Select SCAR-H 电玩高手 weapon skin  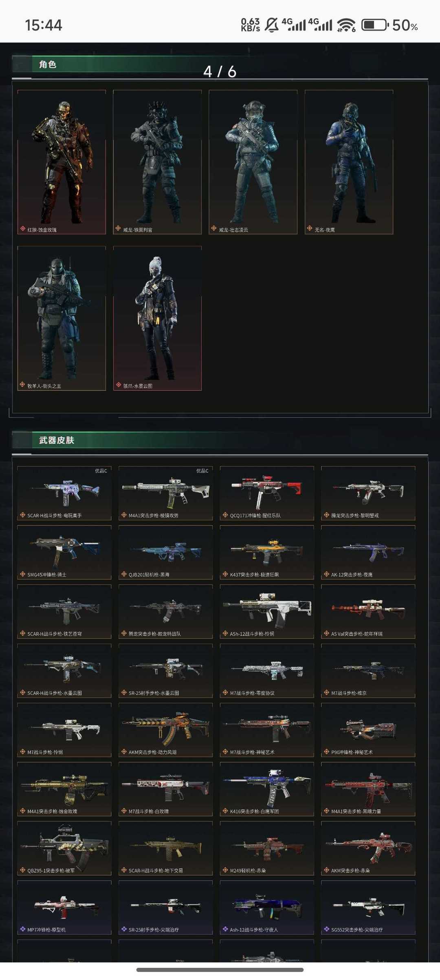[64, 493]
